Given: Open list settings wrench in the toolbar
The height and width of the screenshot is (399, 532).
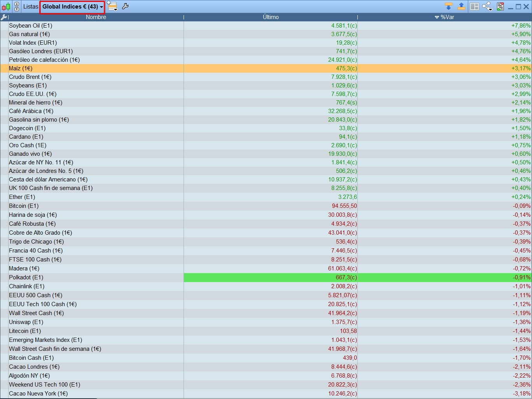Looking at the screenshot, I should 125,6.
